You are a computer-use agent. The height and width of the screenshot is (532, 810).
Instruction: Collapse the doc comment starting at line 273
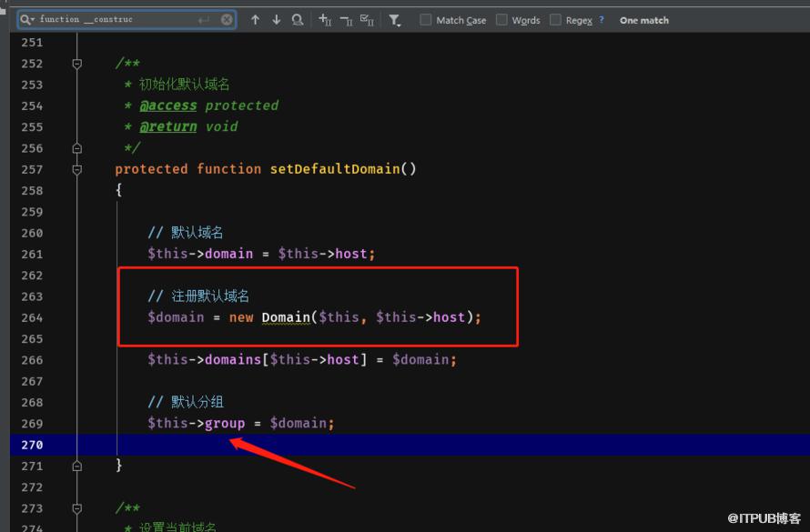(77, 508)
